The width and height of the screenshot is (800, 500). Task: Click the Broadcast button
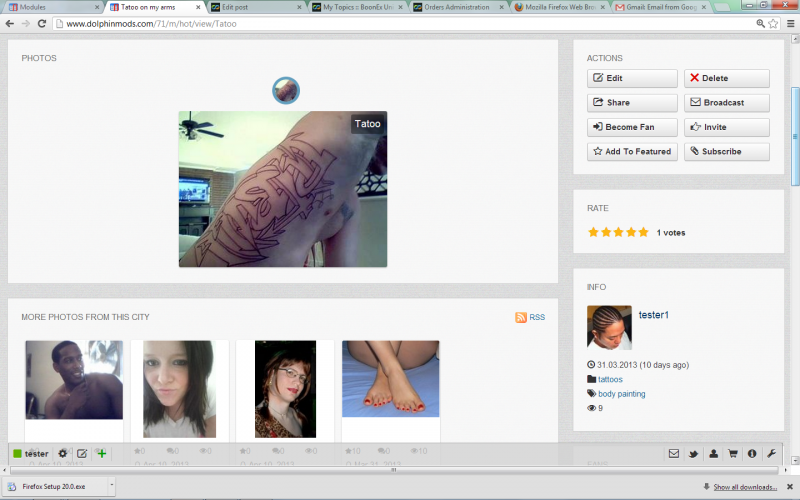(x=727, y=103)
